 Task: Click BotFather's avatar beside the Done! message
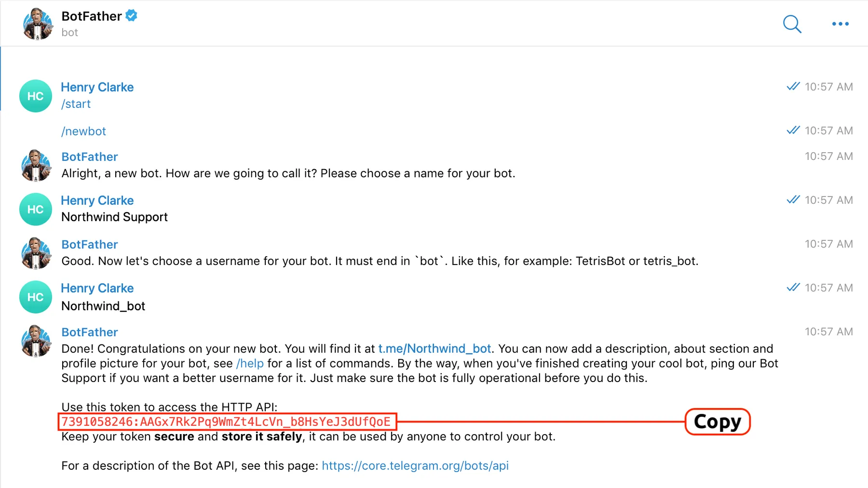pyautogui.click(x=37, y=341)
